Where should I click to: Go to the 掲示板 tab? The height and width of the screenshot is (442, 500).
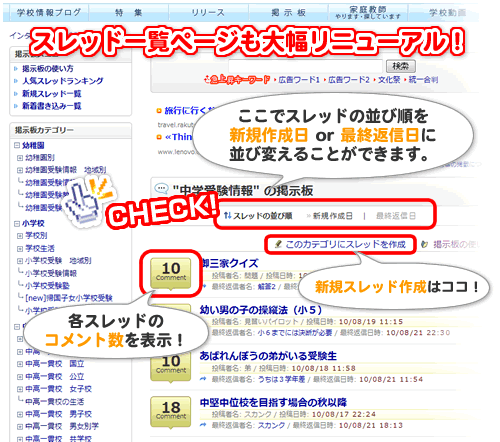coord(288,13)
